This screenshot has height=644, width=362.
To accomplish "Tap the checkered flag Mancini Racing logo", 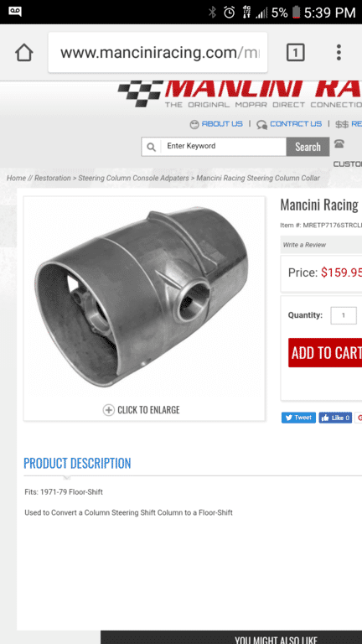I will pyautogui.click(x=140, y=94).
